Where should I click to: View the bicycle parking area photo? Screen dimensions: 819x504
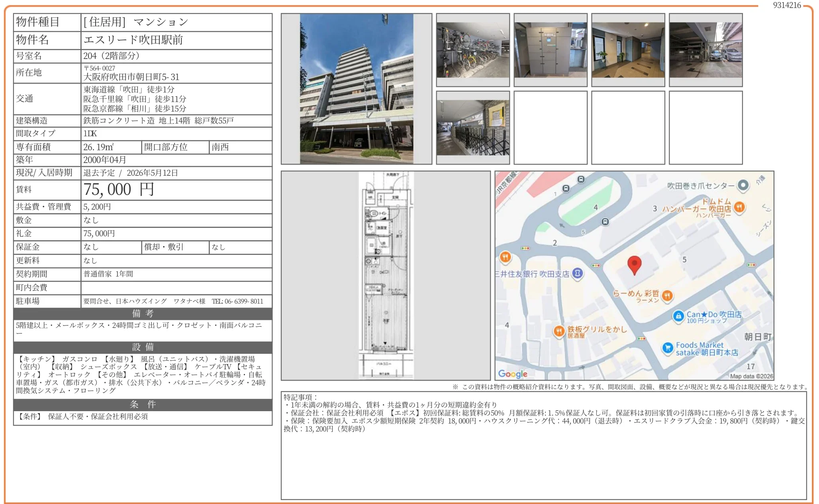pyautogui.click(x=472, y=50)
